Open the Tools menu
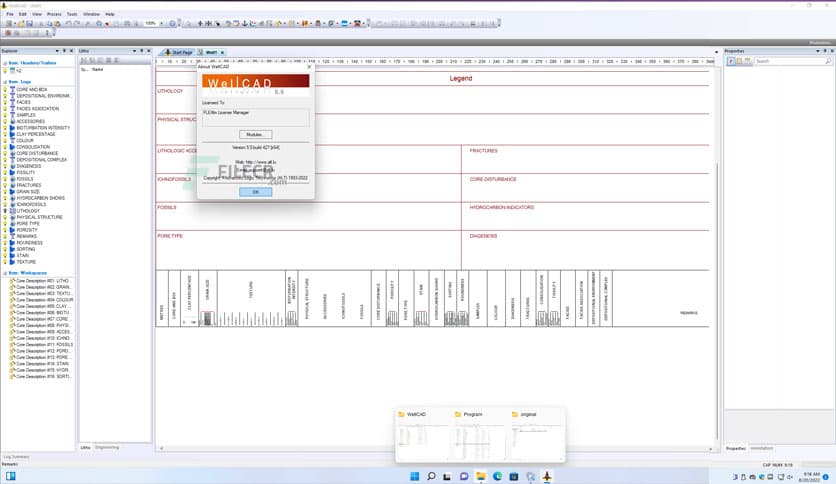This screenshot has height=484, width=836. (x=72, y=14)
